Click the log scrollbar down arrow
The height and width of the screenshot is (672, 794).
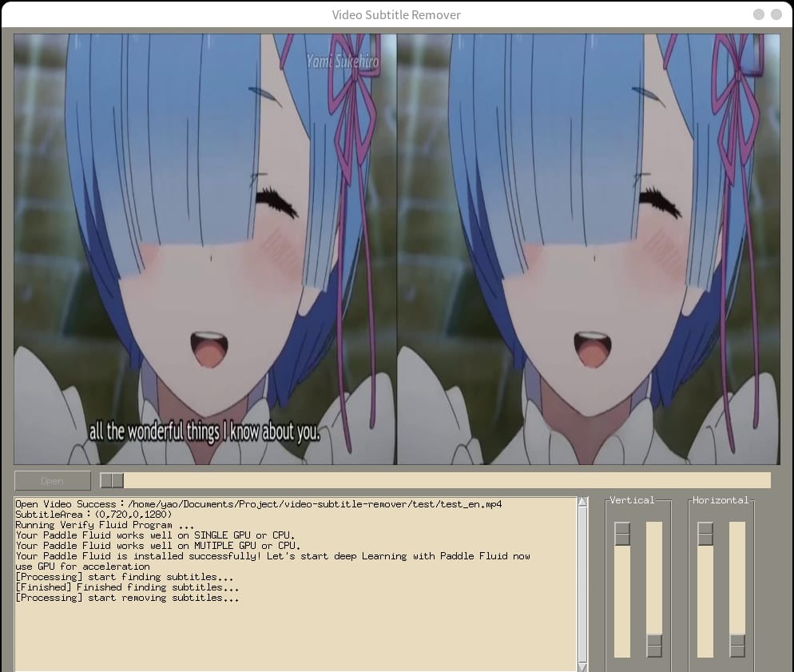pos(583,666)
